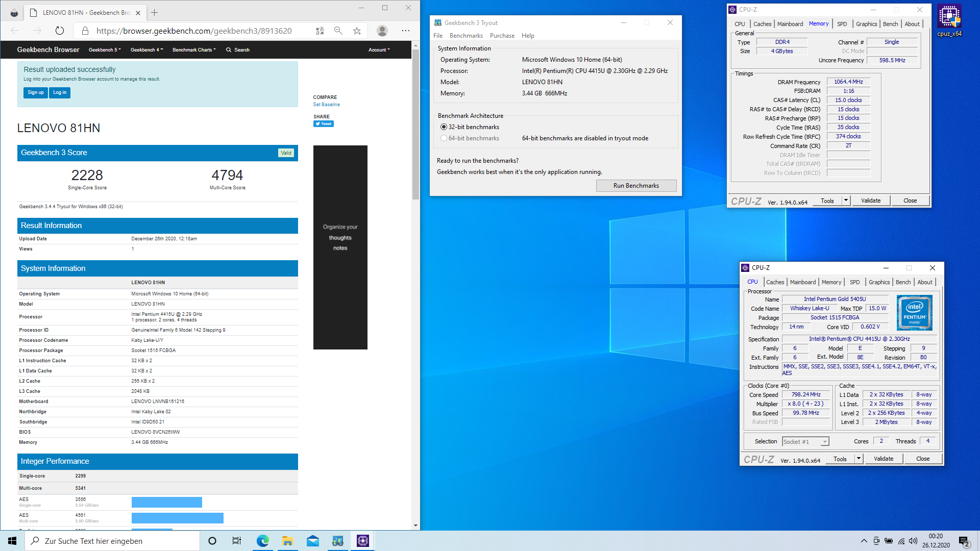This screenshot has width=980, height=551.
Task: Open File Explorer from taskbar
Action: coord(287,541)
